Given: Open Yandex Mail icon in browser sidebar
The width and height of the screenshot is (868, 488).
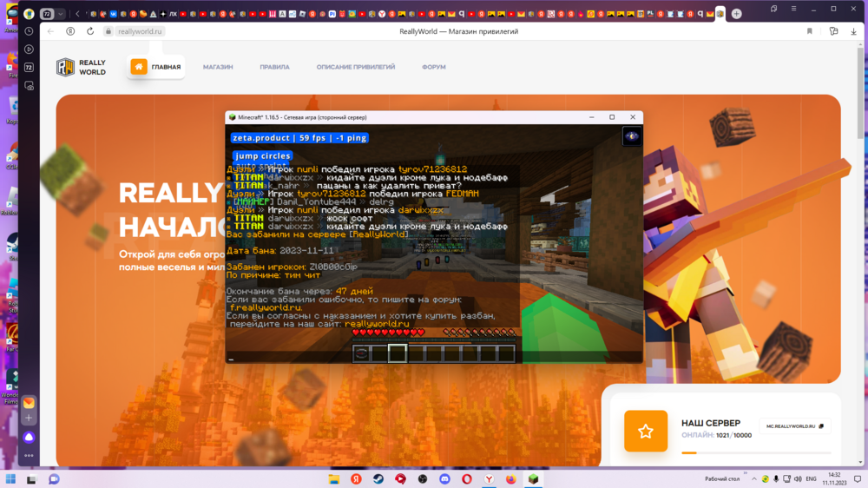Looking at the screenshot, I should [x=29, y=403].
